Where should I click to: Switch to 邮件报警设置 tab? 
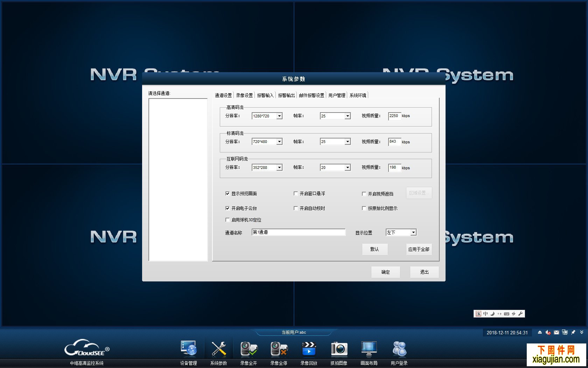pos(311,95)
